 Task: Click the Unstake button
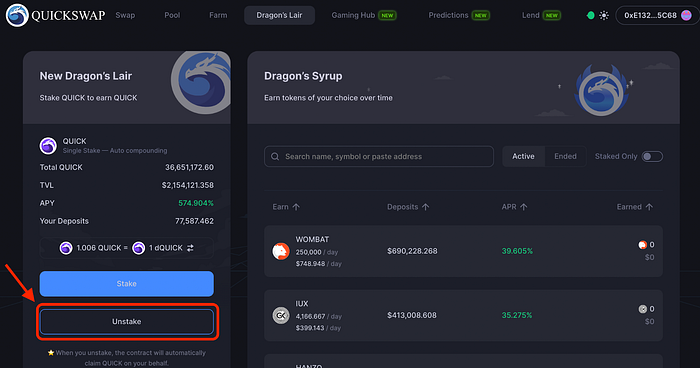pos(127,322)
